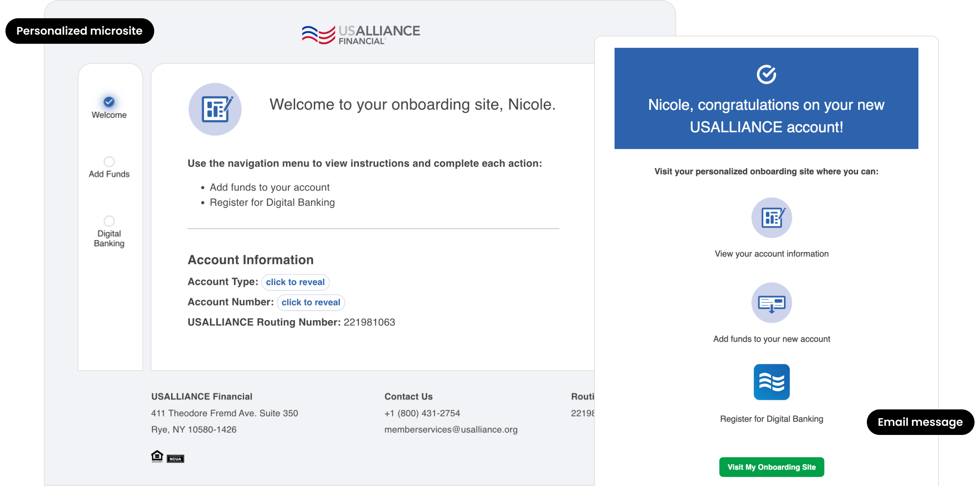This screenshot has height=486, width=980.
Task: Click the USALLIANCE Financial logo
Action: [x=361, y=34]
